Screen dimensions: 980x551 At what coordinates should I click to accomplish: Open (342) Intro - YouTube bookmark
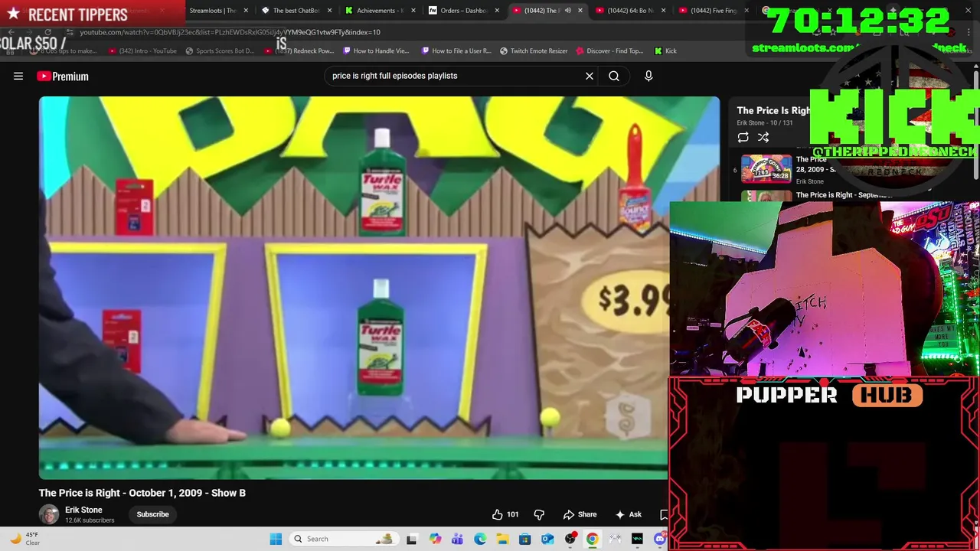[x=142, y=51]
